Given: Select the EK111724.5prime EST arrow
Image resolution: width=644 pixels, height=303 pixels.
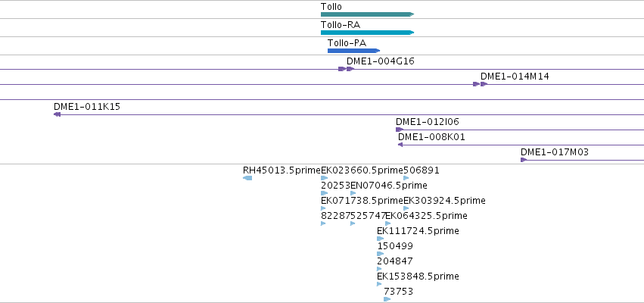Looking at the screenshot, I should [x=381, y=239].
